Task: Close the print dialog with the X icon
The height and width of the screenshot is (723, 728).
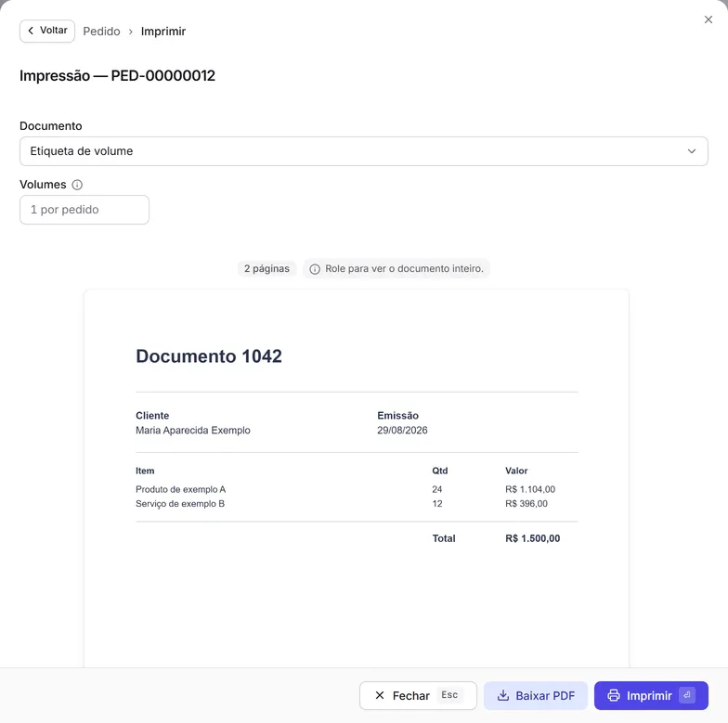Action: pyautogui.click(x=708, y=19)
